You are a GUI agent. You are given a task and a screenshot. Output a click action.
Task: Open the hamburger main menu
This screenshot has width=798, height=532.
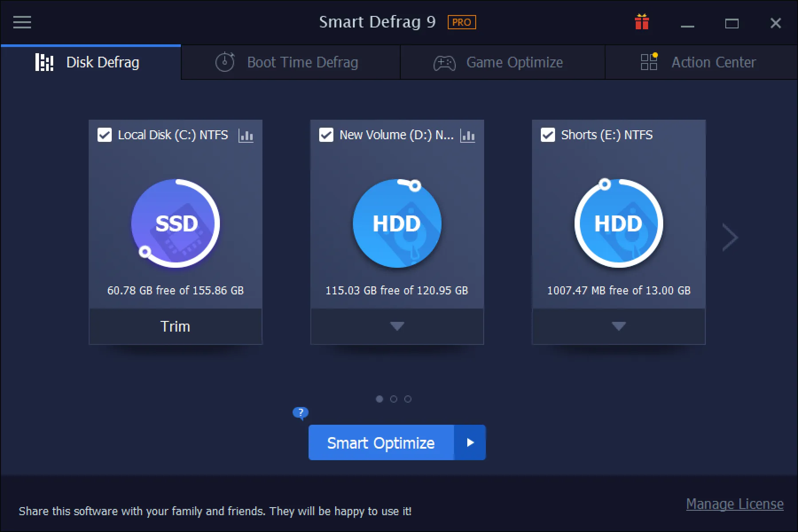pos(22,22)
